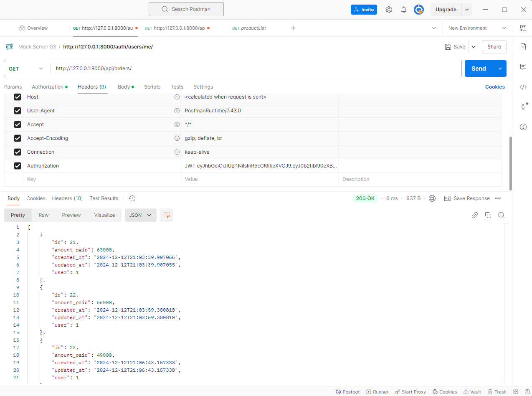Open the Upgrade dropdown arrow

[x=467, y=10]
